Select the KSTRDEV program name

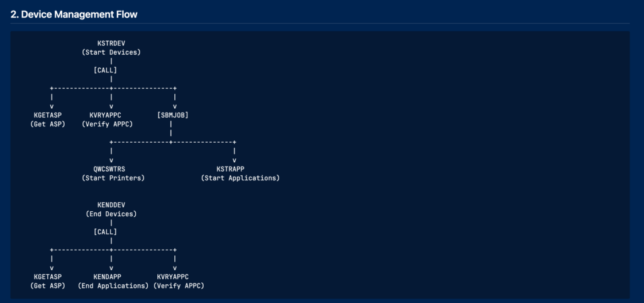[111, 43]
